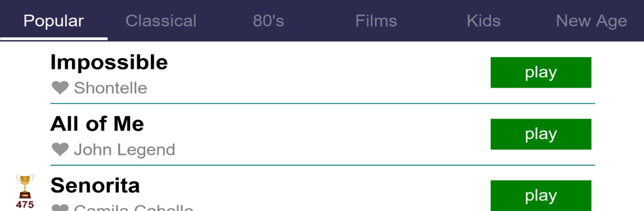Switch to the Classical tab
The width and height of the screenshot is (644, 211).
(x=161, y=21)
